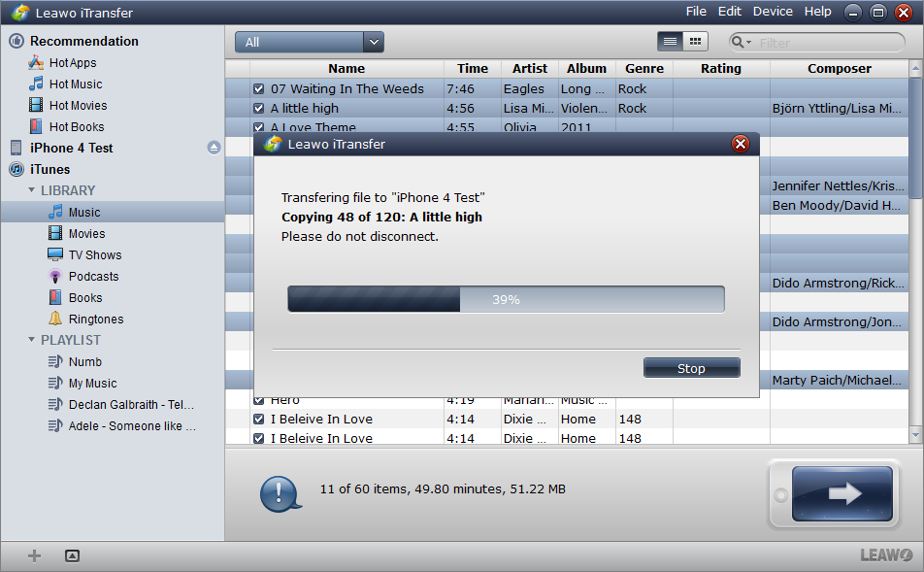
Task: Open the iTunes library icon
Action: (x=16, y=169)
